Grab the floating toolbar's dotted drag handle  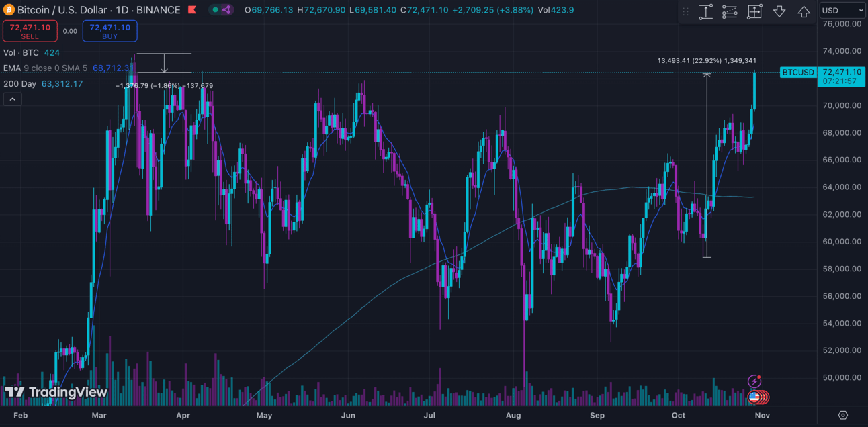pos(686,11)
